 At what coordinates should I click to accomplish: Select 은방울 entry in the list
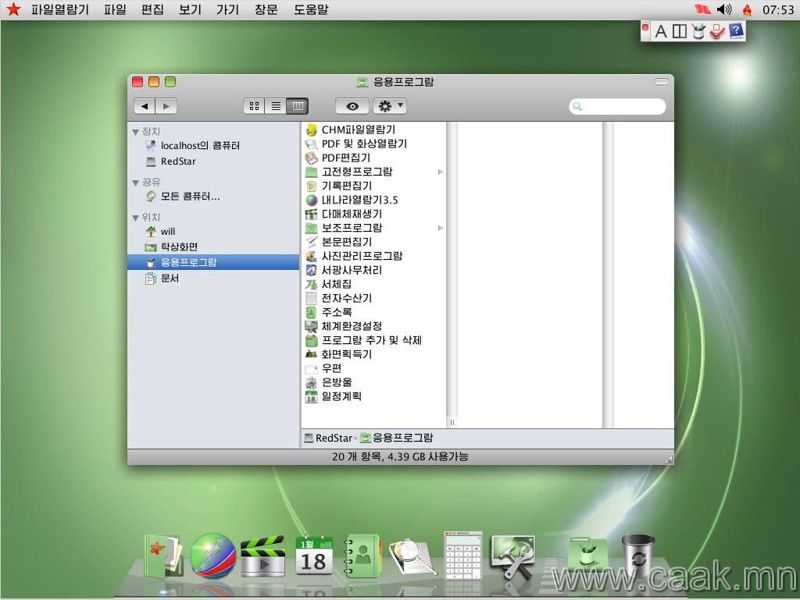click(329, 382)
